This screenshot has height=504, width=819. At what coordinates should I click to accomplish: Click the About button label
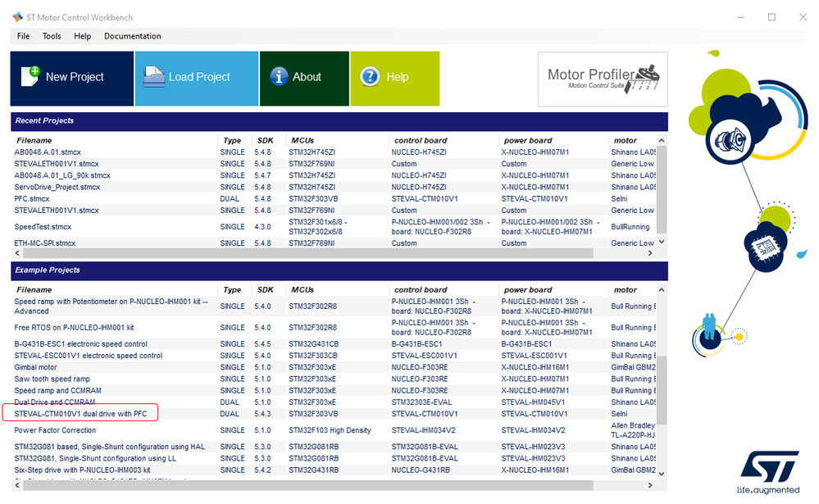307,77
